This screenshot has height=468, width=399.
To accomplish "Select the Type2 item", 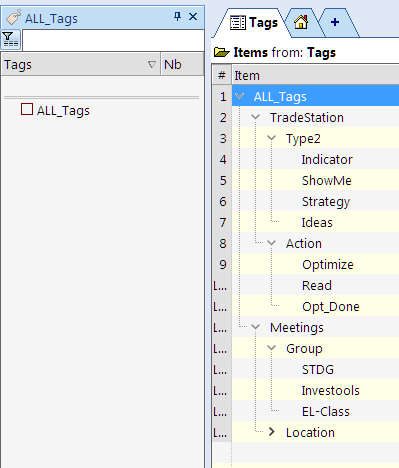I will [303, 139].
